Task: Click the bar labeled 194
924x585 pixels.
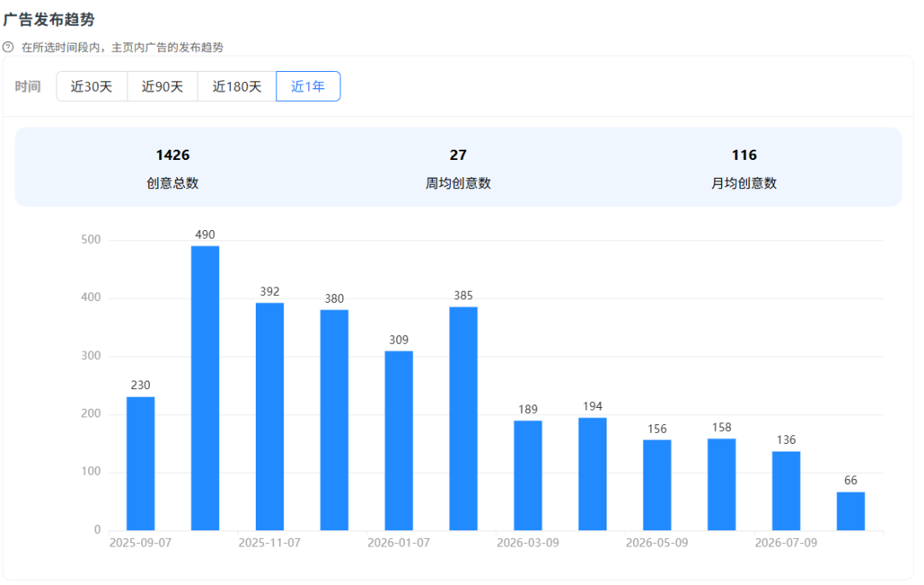Action: tap(592, 475)
